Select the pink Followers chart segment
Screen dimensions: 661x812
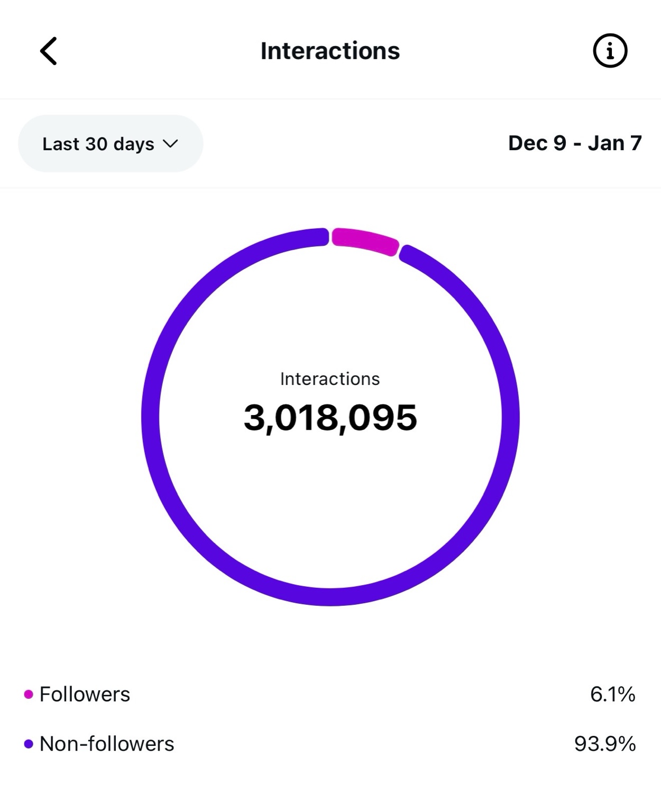(365, 241)
